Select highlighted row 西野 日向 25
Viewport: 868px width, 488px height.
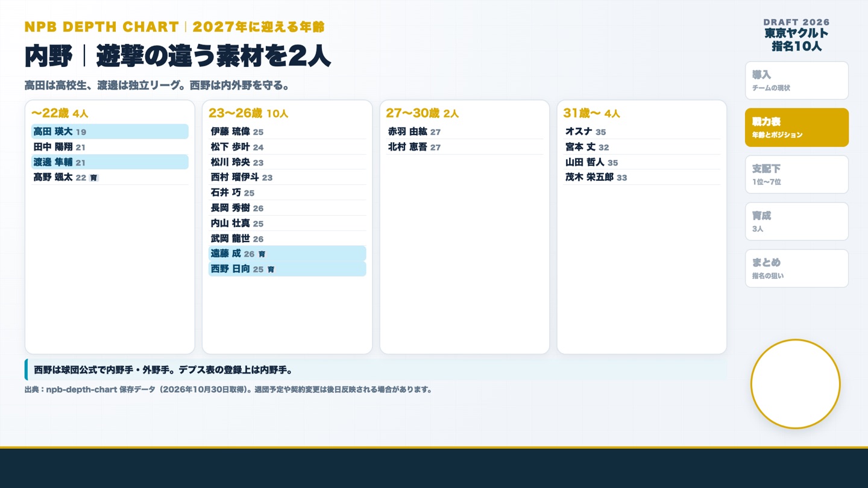pos(287,269)
